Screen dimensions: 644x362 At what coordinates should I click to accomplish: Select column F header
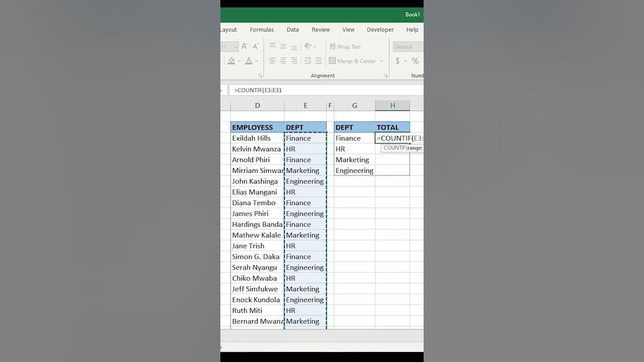click(330, 106)
